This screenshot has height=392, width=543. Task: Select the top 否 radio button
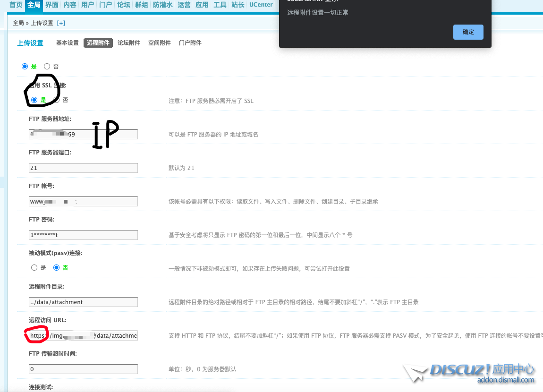(47, 67)
